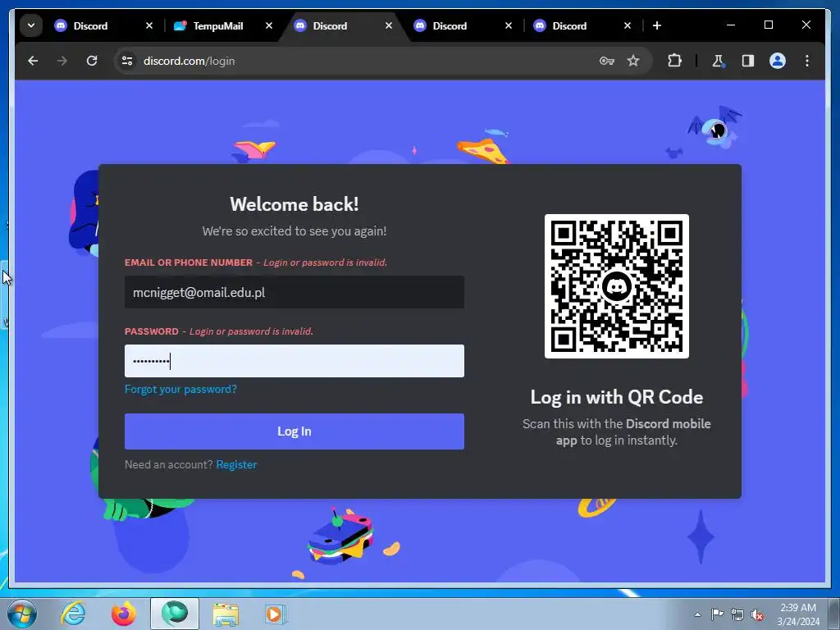Close the fifth Discord tab
This screenshot has height=630, width=840.
click(x=628, y=25)
